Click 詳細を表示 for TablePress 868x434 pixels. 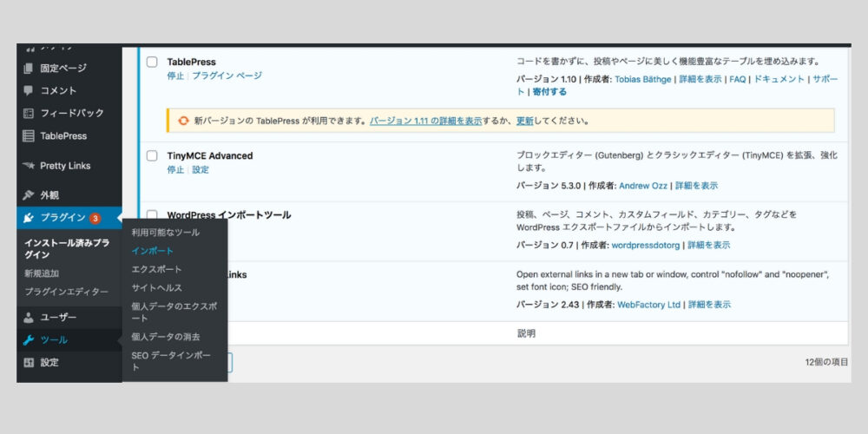click(x=700, y=79)
